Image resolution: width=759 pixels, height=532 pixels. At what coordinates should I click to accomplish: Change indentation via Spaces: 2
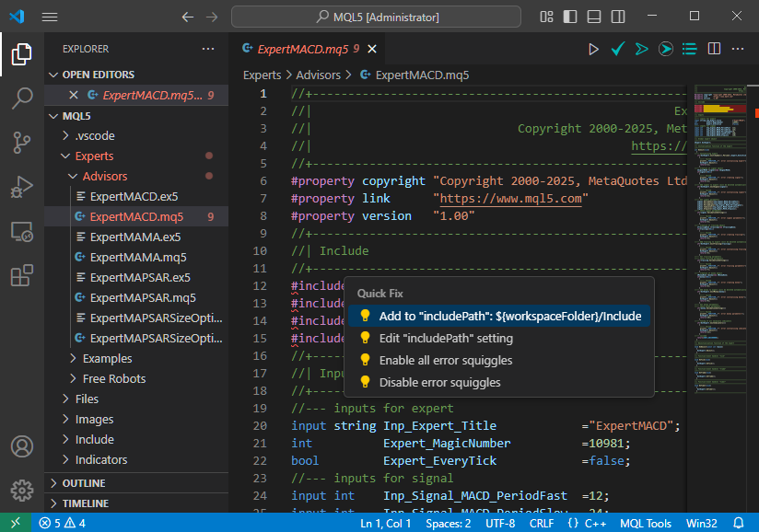[x=449, y=524]
